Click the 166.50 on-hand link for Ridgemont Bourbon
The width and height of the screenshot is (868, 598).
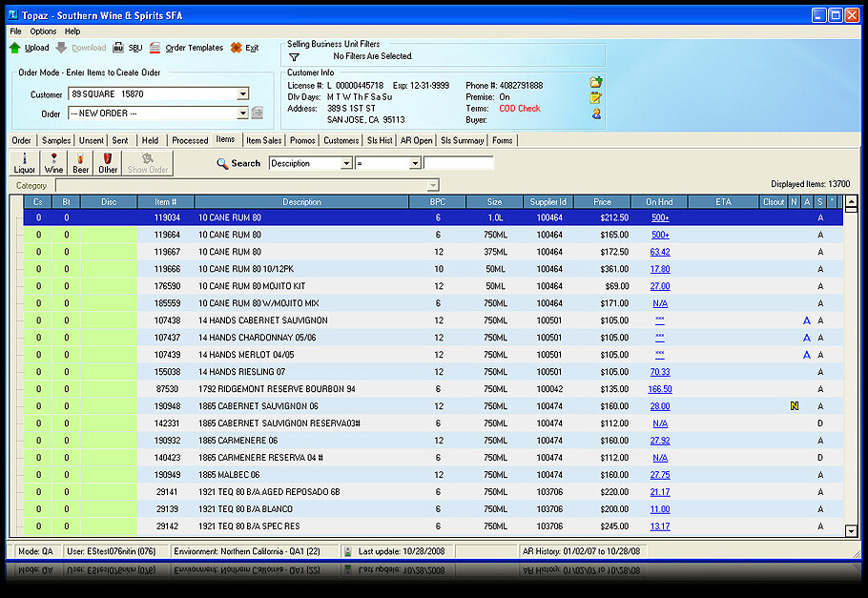click(660, 389)
